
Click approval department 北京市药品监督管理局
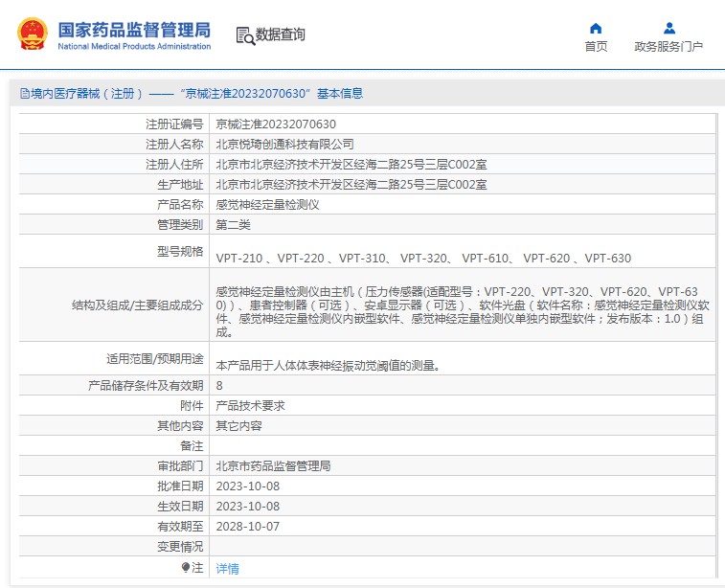[273, 465]
